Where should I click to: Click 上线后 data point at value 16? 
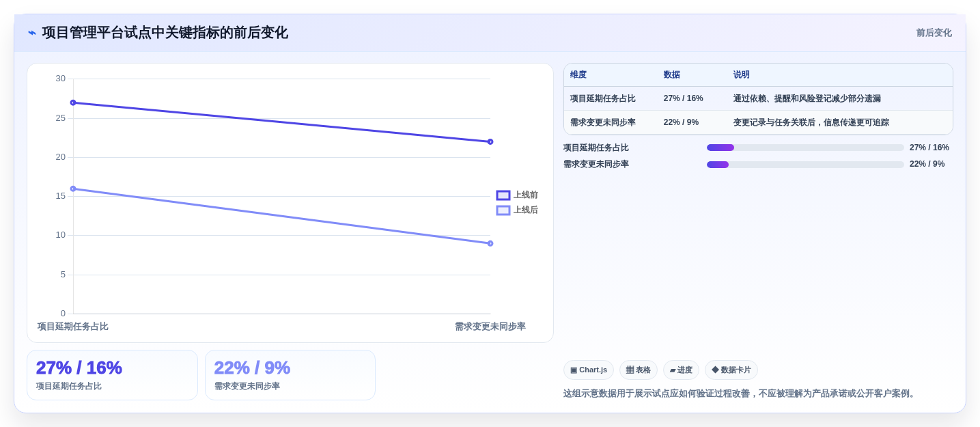[73, 189]
